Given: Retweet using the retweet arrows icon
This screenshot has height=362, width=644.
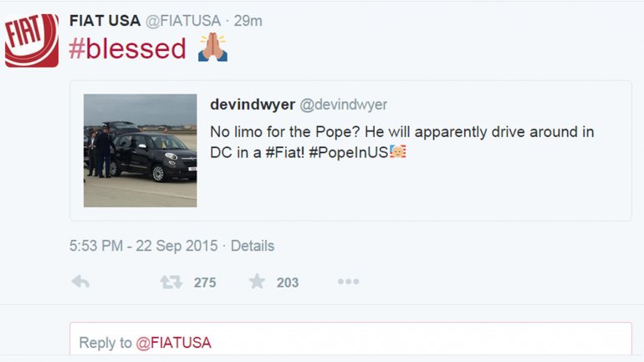Looking at the screenshot, I should pyautogui.click(x=171, y=282).
